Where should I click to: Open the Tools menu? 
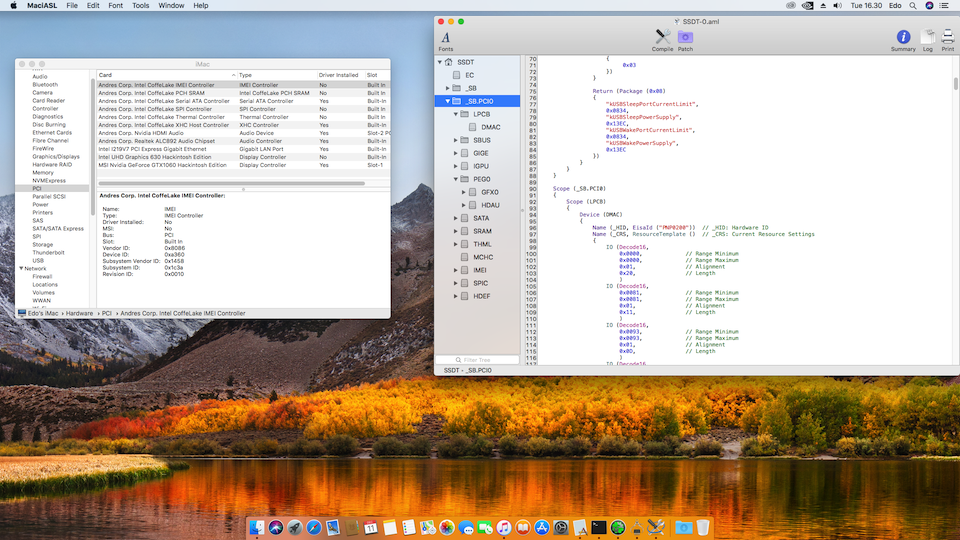140,6
